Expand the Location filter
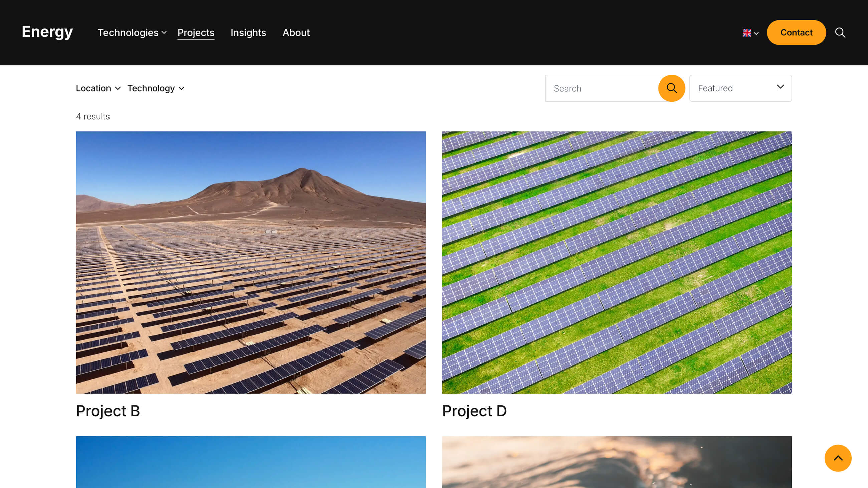868x488 pixels. 98,88
